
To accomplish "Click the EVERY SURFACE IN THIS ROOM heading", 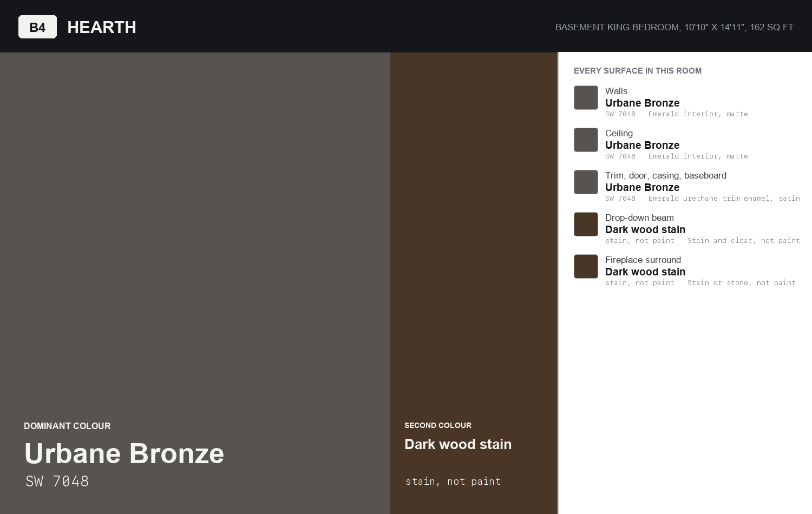I will coord(638,71).
